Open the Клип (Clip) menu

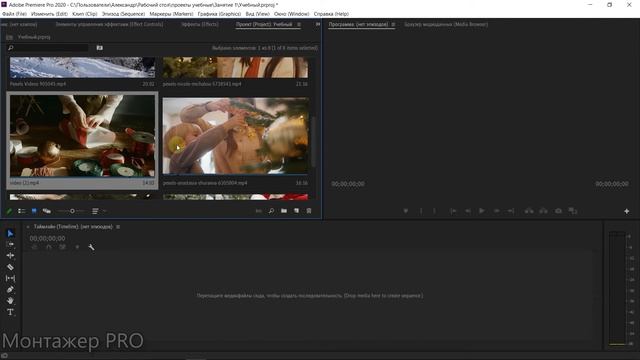84,14
